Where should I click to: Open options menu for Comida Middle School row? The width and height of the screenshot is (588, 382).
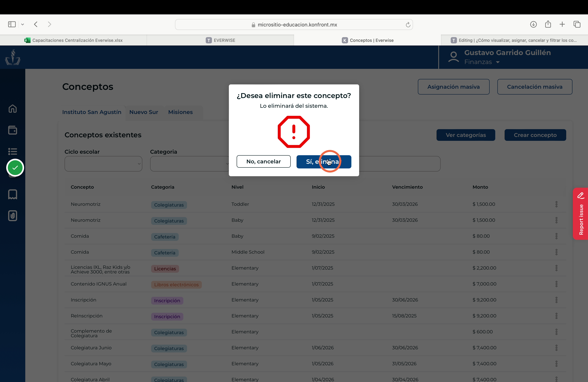(x=556, y=252)
